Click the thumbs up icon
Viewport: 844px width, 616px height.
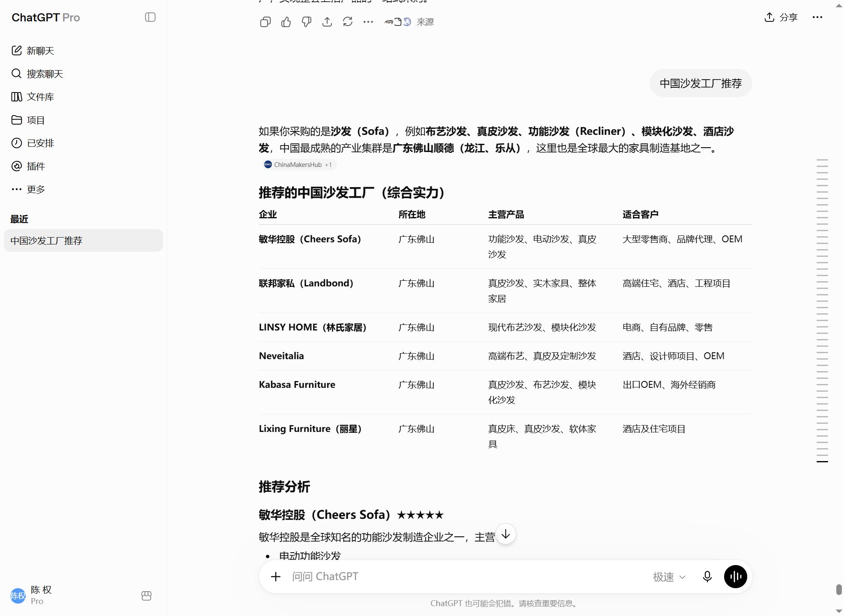[x=286, y=22]
